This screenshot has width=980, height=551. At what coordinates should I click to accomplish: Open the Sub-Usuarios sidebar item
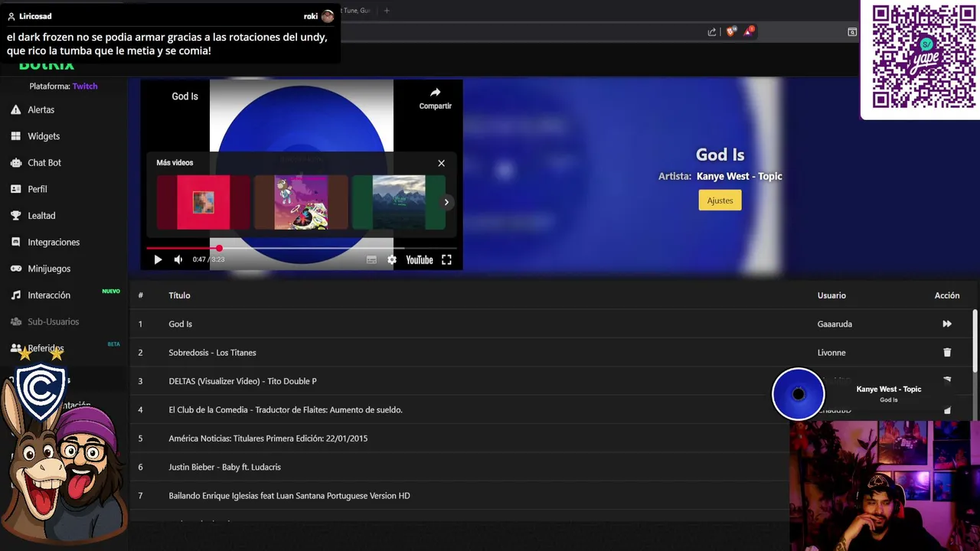pos(53,321)
